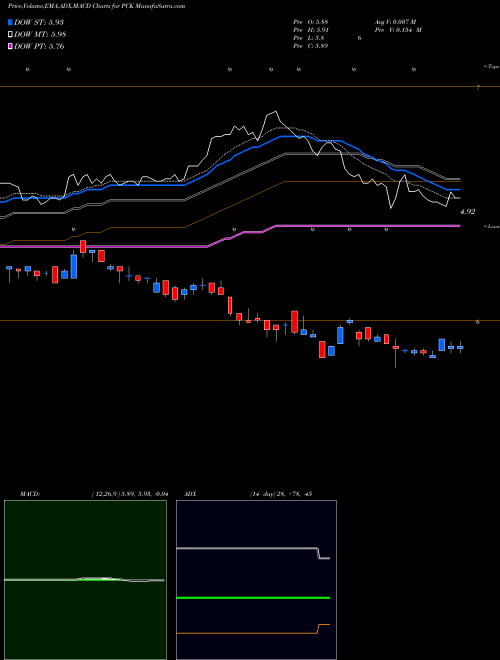This screenshot has width=500, height=660.
Task: Click the ADX panel heading
Action: pyautogui.click(x=191, y=494)
